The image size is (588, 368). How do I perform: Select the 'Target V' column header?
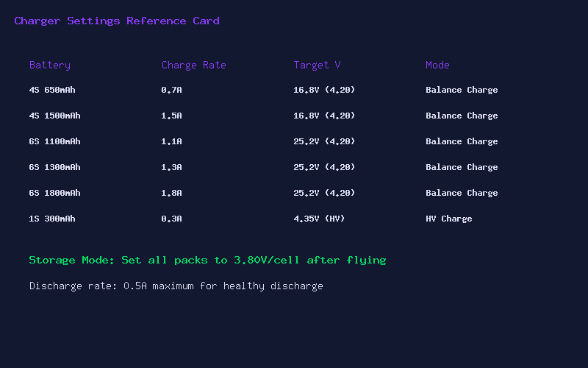[x=317, y=66]
